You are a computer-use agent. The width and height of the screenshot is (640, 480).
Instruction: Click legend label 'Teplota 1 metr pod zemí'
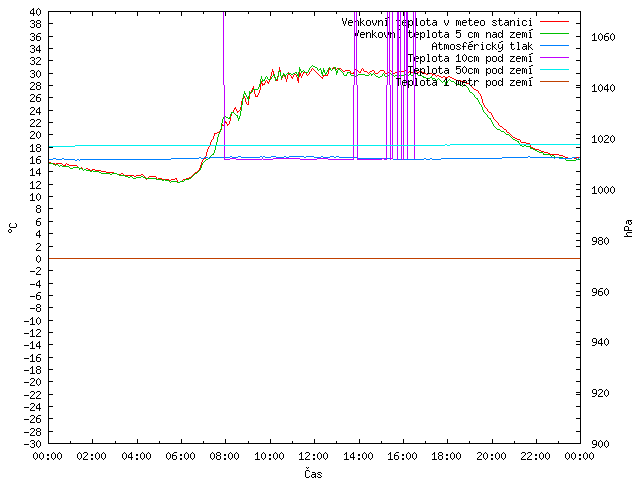tap(464, 82)
